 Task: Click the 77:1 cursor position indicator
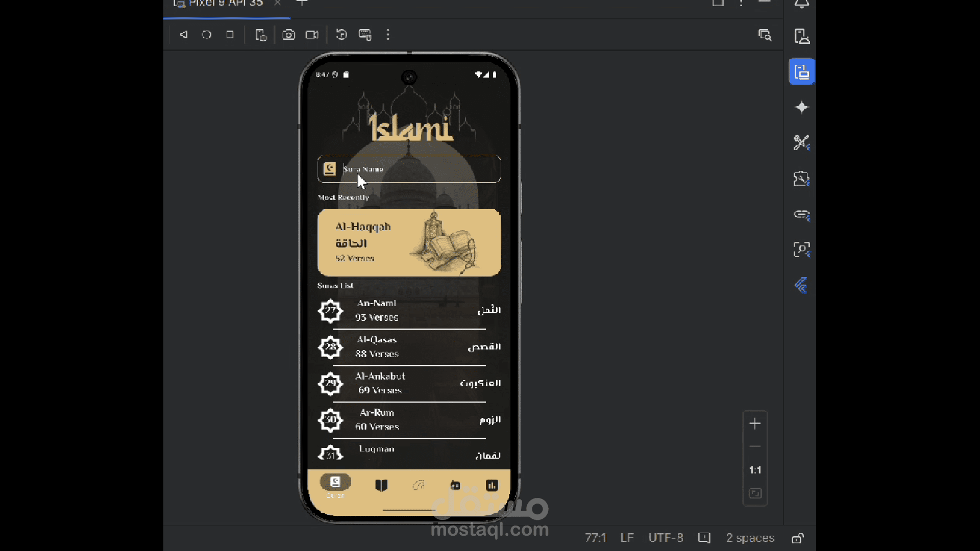[x=595, y=538]
